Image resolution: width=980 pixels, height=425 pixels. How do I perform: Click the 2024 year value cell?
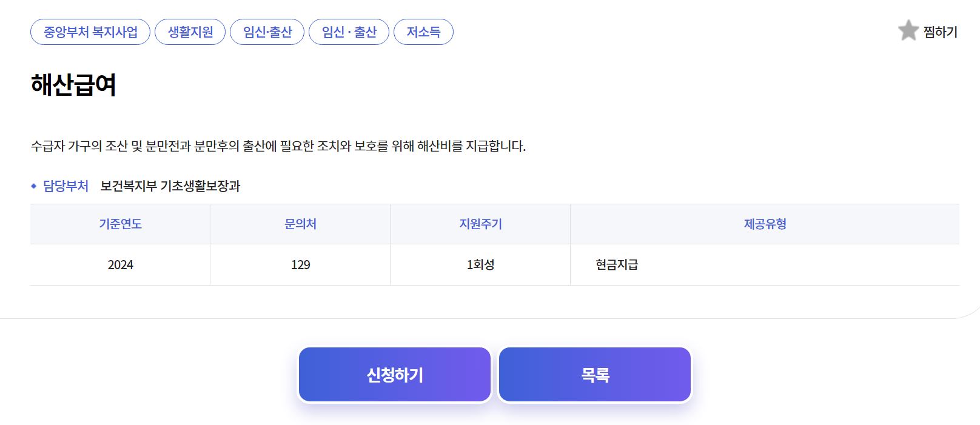pyautogui.click(x=119, y=264)
